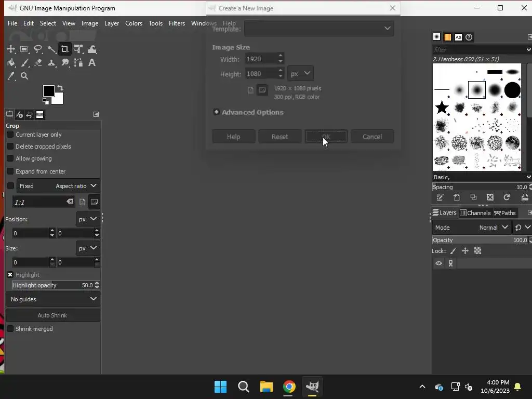Select the Paintbrush tool
This screenshot has width=532, height=399.
point(24,63)
